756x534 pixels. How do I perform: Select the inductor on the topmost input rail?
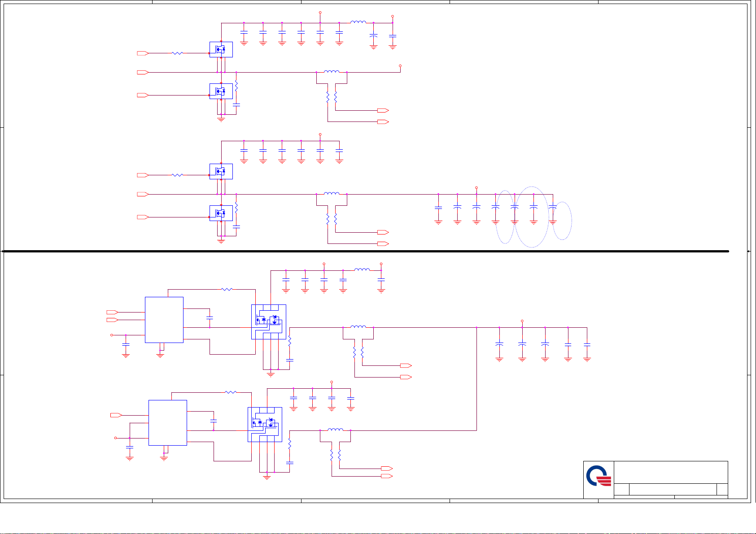point(358,22)
